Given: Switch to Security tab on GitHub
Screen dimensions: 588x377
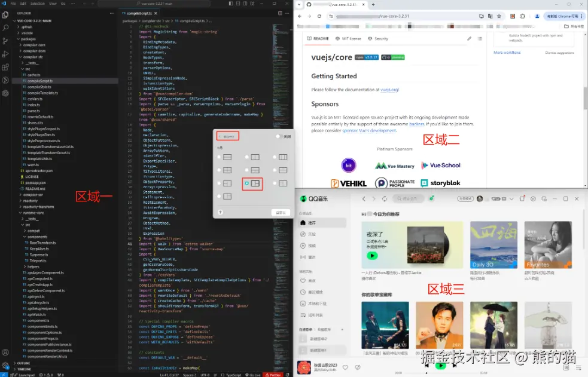Looking at the screenshot, I should (378, 39).
